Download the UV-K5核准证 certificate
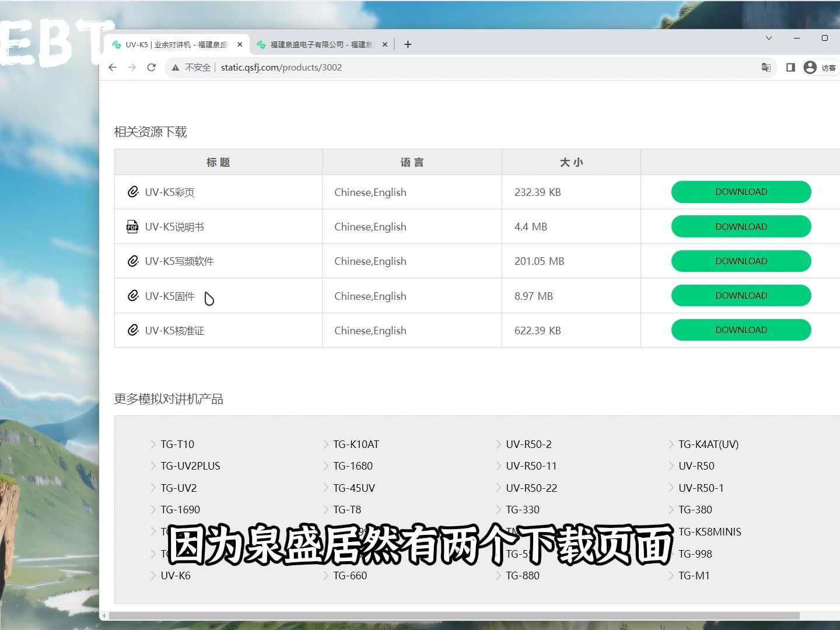The height and width of the screenshot is (630, 840). (x=741, y=330)
